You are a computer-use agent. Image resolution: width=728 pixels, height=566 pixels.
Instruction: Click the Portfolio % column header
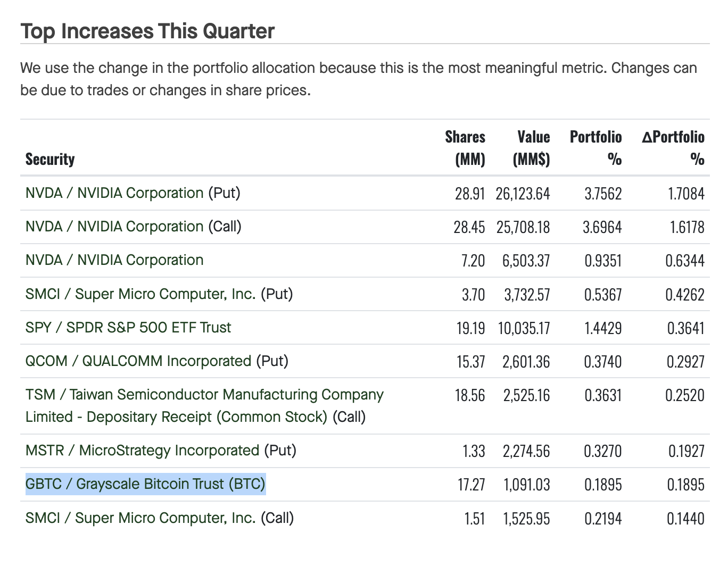tap(595, 148)
